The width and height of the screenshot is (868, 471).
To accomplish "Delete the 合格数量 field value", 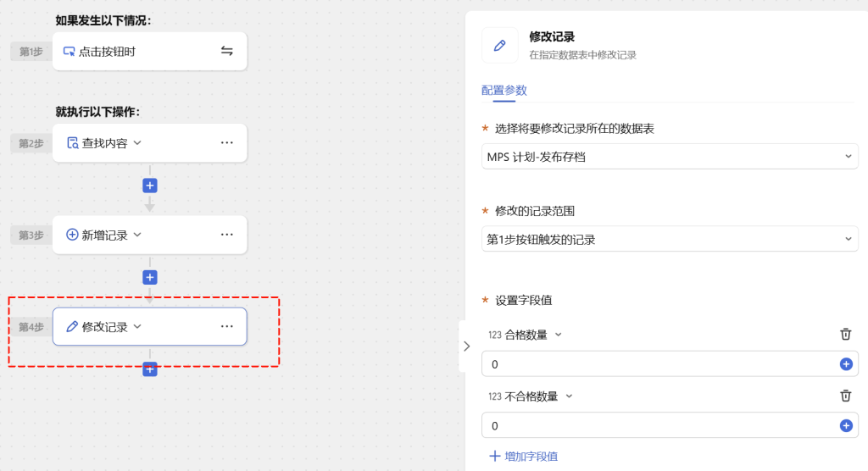I will [x=845, y=335].
